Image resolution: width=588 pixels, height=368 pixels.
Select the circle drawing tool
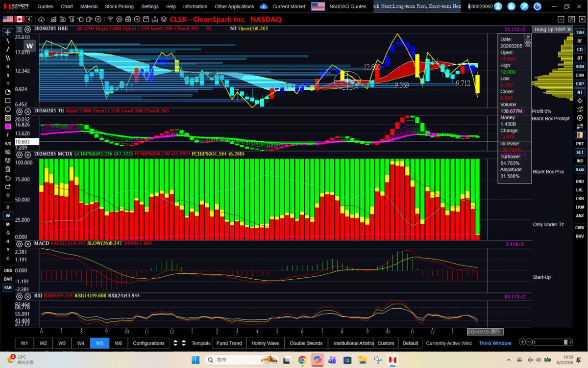pyautogui.click(x=8, y=109)
